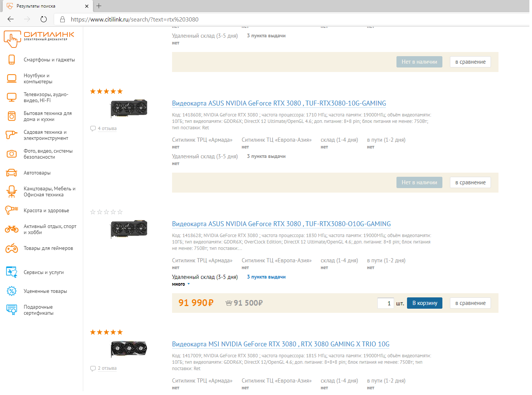Open ASUS TUF-RTX3080-O10G-GAMING product link

click(x=281, y=224)
